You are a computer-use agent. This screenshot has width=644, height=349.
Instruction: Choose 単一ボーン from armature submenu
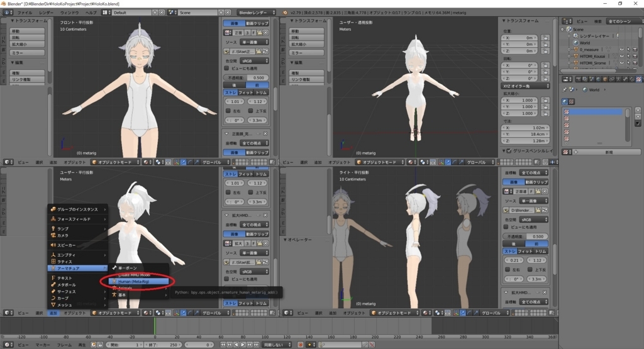pyautogui.click(x=138, y=268)
